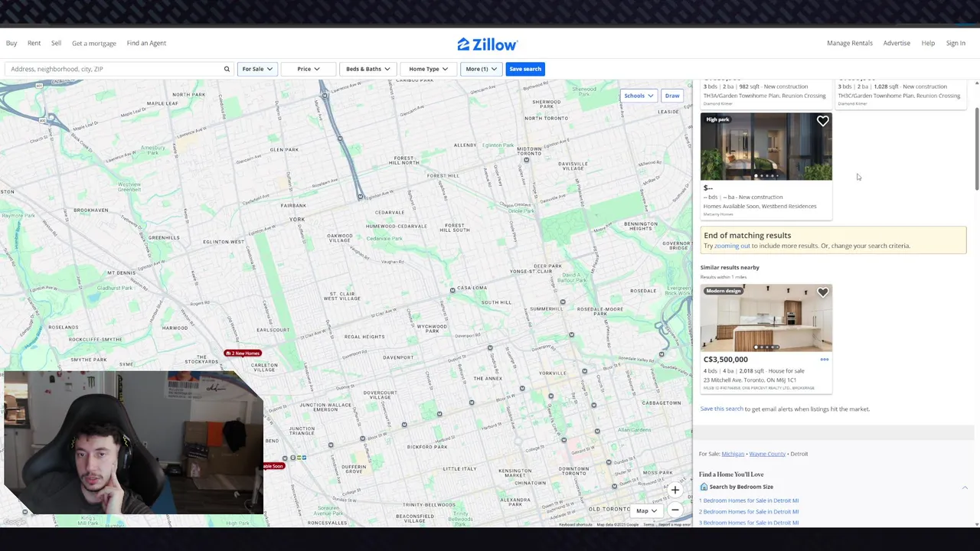The width and height of the screenshot is (980, 551).
Task: Click the Search by Bedroom Size house icon
Action: click(x=704, y=487)
